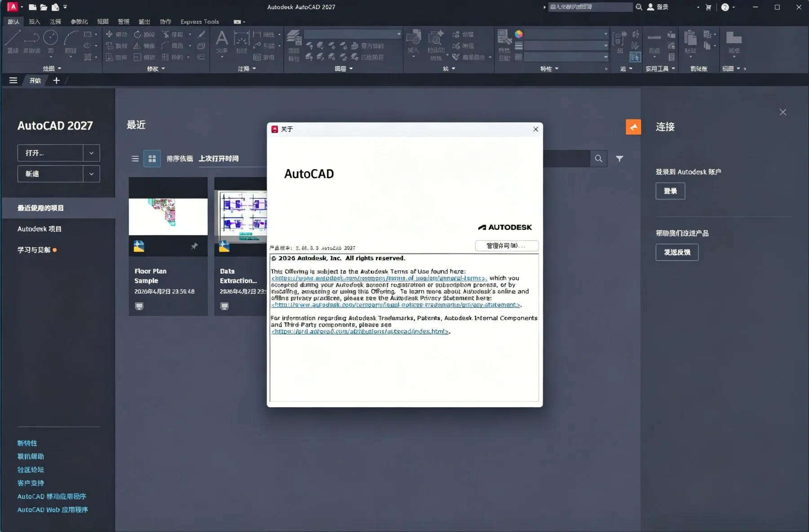This screenshot has width=809, height=532.
Task: Switch recent files to grid view
Action: tap(152, 159)
